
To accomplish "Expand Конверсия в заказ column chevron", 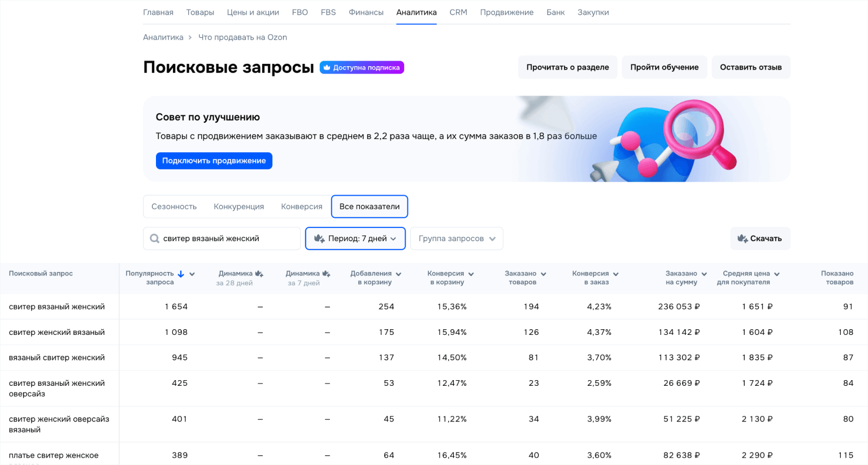I will (x=615, y=274).
